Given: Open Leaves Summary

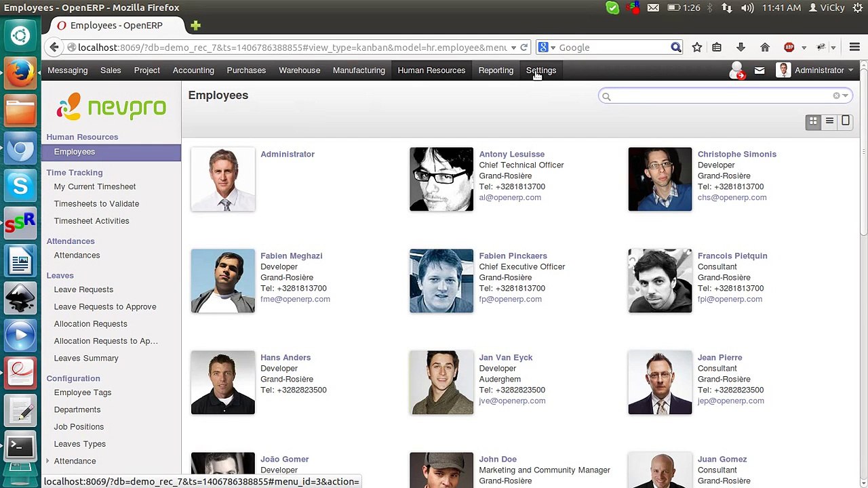Looking at the screenshot, I should click(86, 358).
